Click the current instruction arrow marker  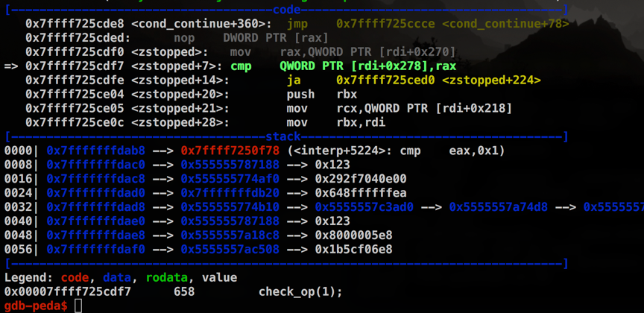pos(10,66)
